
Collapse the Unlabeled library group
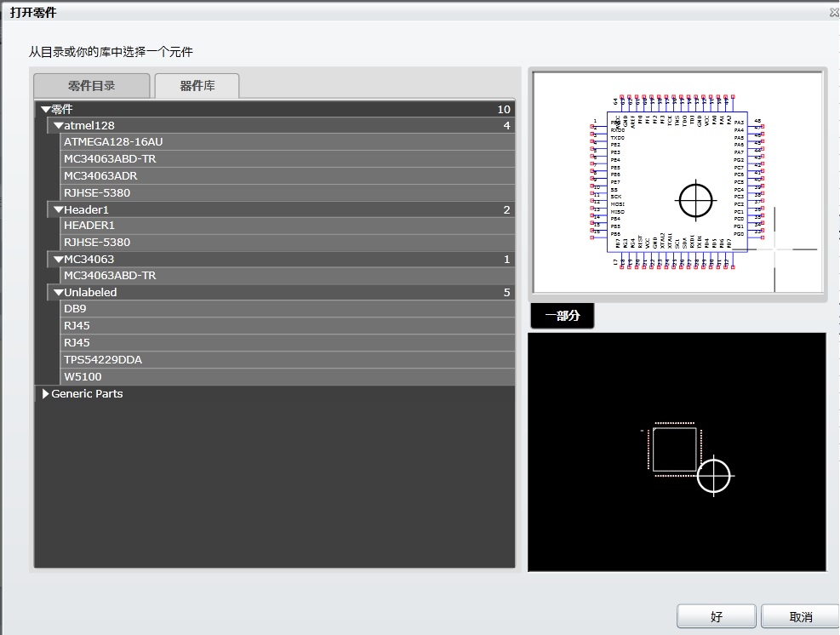(59, 293)
